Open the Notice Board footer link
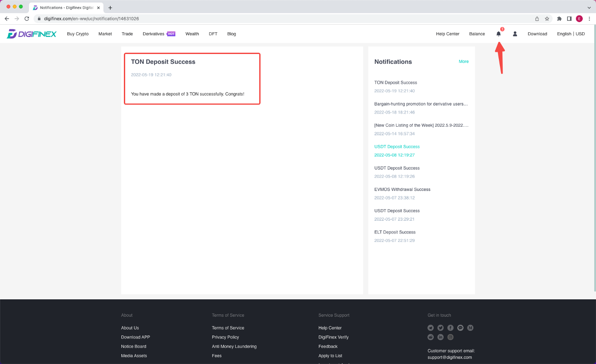The height and width of the screenshot is (364, 596). click(x=134, y=347)
